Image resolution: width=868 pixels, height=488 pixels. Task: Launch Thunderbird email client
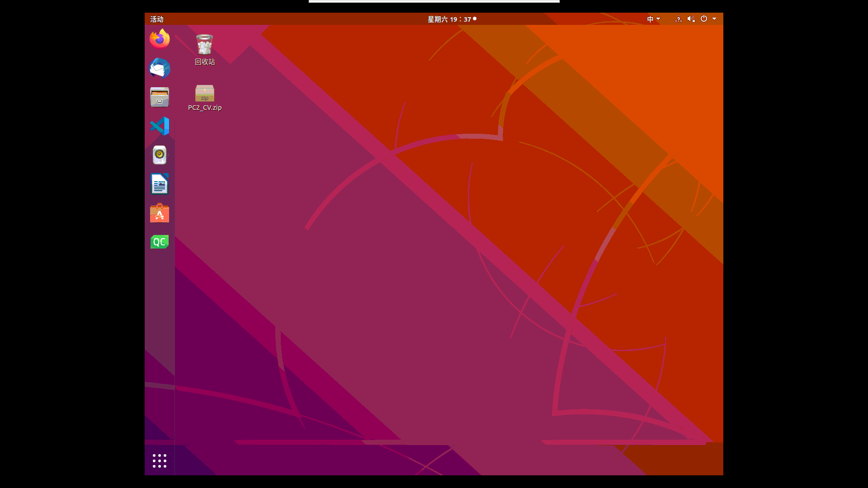pos(159,67)
